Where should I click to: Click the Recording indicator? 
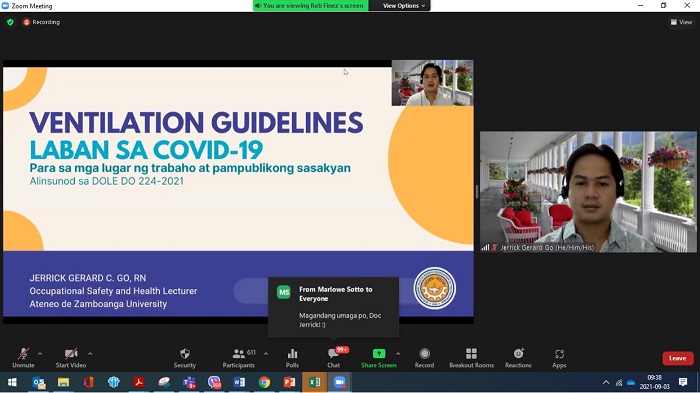42,22
